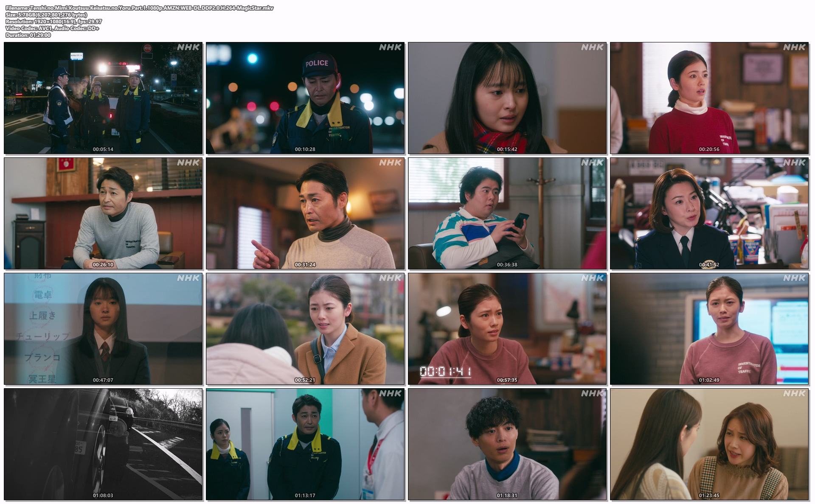This screenshot has width=815, height=504.
Task: Select the 01:18:31 thumbnail of the curly-haired man
Action: [507, 444]
